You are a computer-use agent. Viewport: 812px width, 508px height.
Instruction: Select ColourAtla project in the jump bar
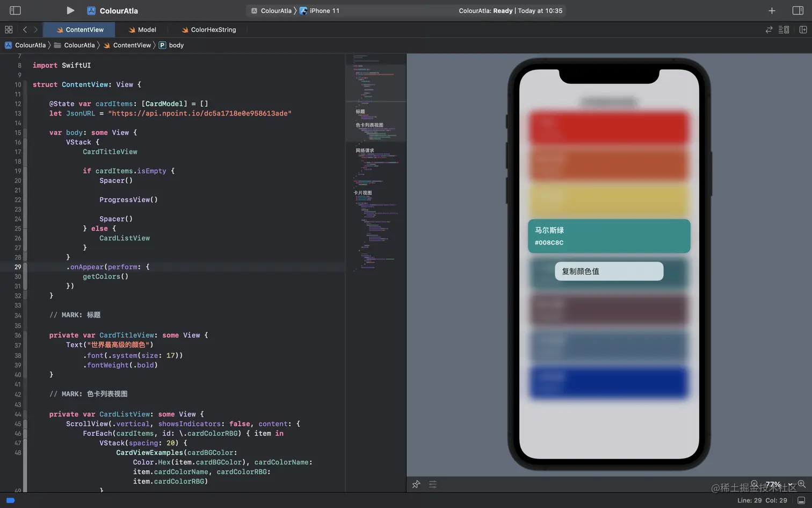25,45
